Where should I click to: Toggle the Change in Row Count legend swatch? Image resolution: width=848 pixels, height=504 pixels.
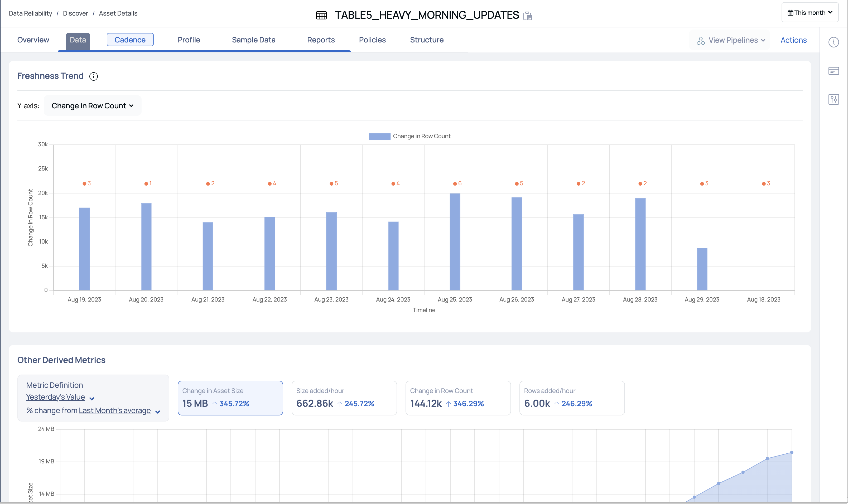[x=379, y=137]
